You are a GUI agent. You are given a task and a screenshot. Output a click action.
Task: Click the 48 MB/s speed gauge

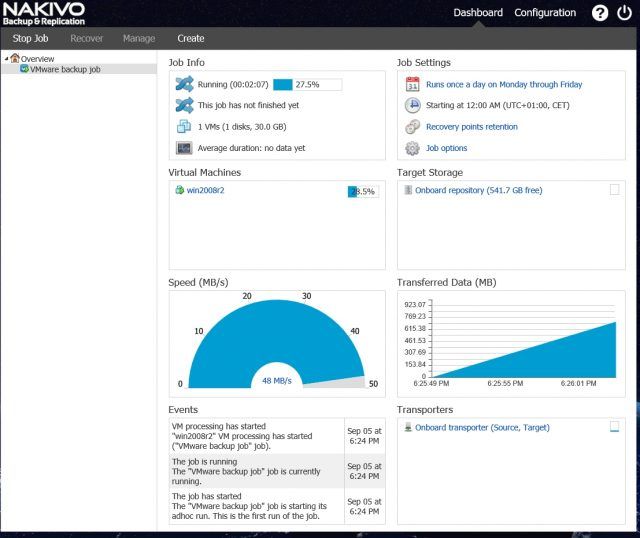(277, 343)
